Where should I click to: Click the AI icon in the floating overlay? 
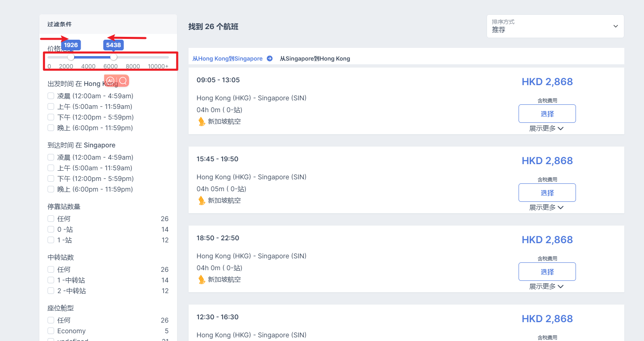[x=110, y=81]
